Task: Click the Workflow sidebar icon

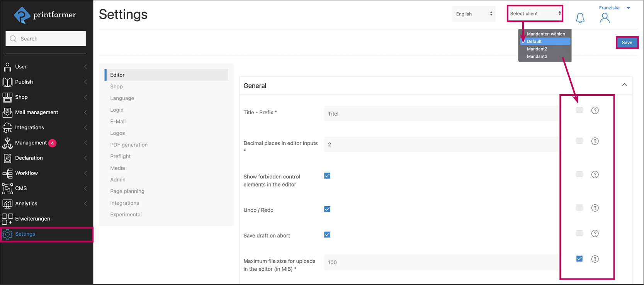Action: pos(7,173)
